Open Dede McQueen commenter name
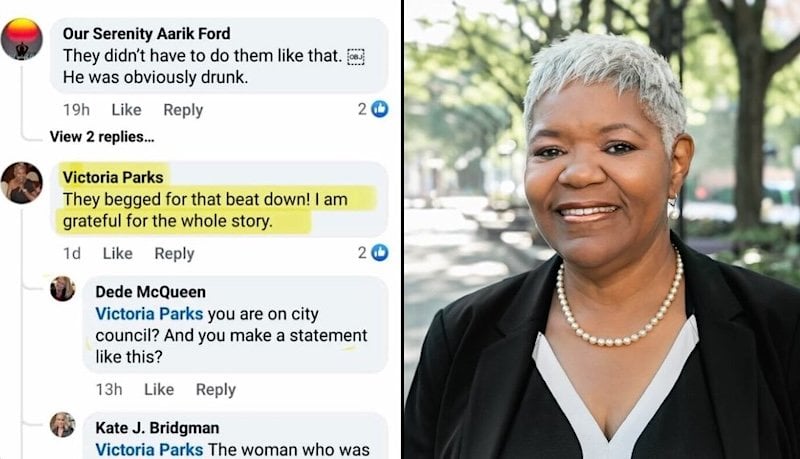Viewport: 800px width, 459px height. pyautogui.click(x=151, y=292)
